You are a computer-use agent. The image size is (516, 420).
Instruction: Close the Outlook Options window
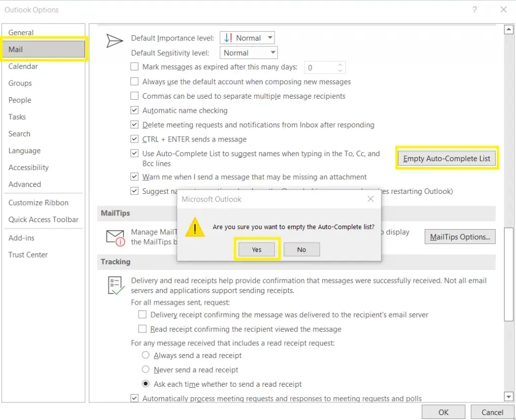(503, 10)
